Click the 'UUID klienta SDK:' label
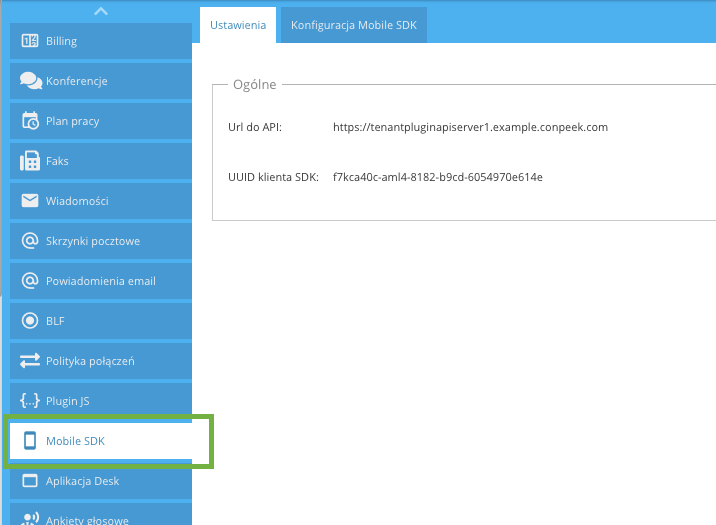Screen dimensions: 716x525 273,177
